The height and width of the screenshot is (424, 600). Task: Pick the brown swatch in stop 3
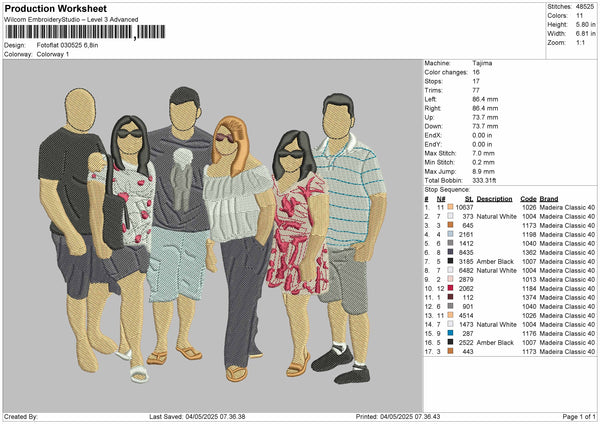450,224
